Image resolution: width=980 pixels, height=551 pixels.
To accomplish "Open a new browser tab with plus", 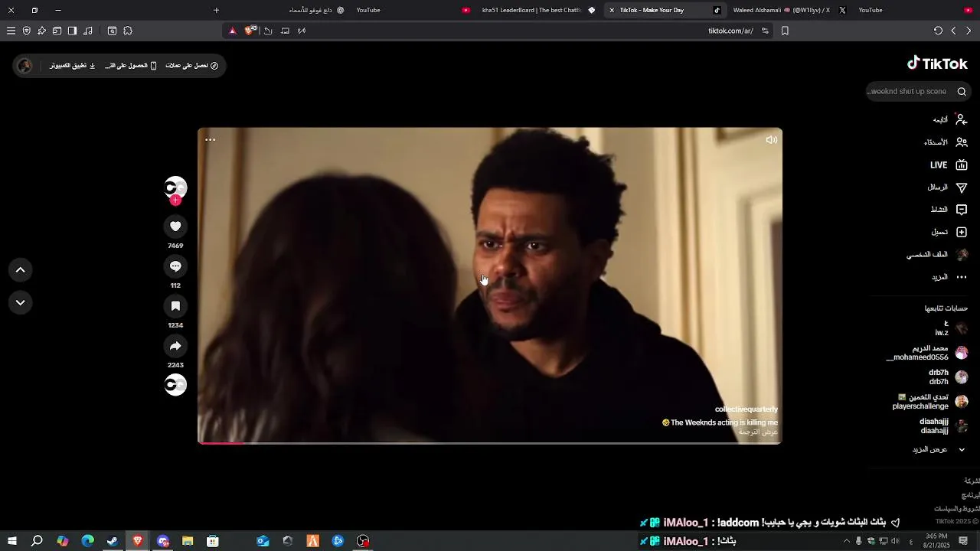I will click(216, 10).
